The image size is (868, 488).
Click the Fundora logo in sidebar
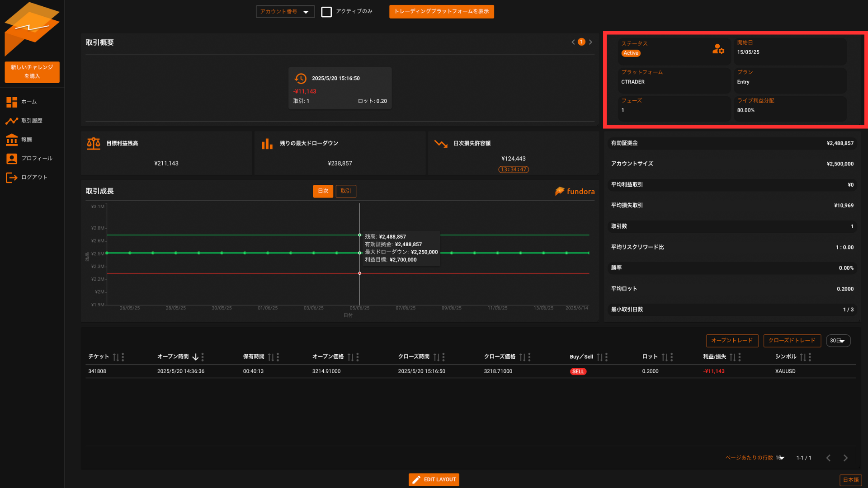[x=32, y=29]
